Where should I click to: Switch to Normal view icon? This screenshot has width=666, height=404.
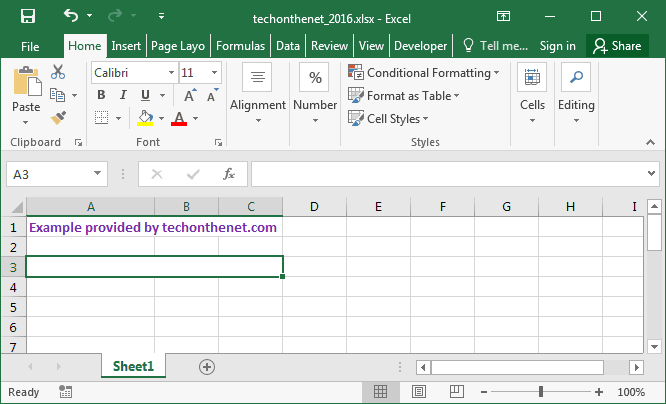380,392
